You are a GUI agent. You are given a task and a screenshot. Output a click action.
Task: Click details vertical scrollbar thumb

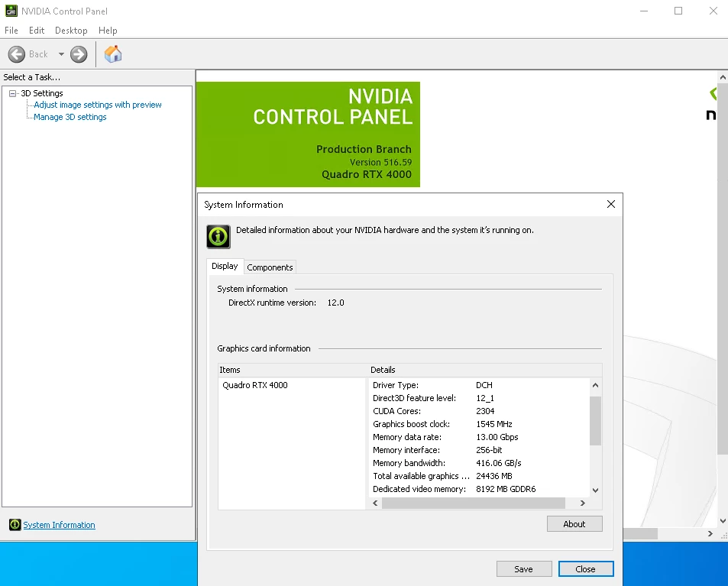[595, 421]
